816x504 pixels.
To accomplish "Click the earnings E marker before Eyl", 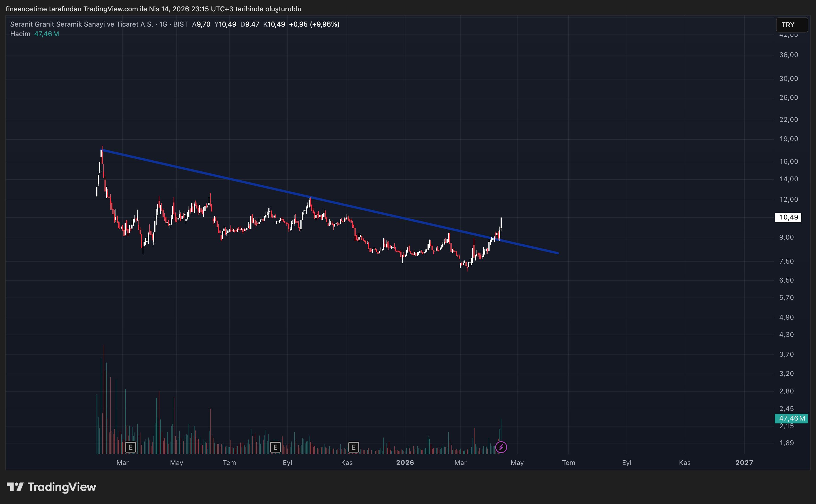I will coord(275,447).
